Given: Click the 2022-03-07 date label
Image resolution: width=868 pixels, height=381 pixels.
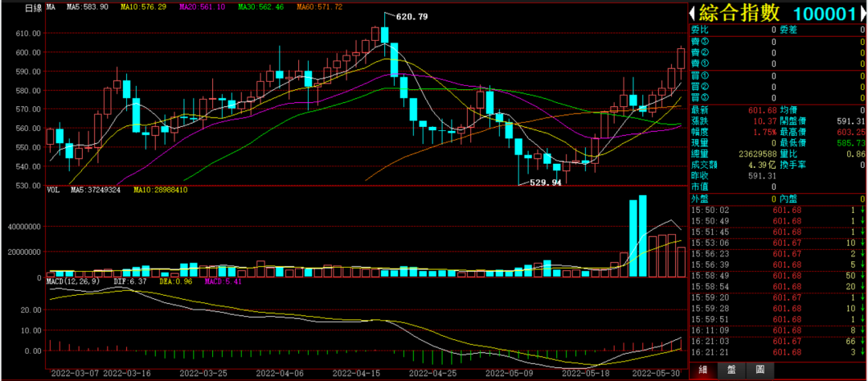Looking at the screenshot, I should (74, 373).
